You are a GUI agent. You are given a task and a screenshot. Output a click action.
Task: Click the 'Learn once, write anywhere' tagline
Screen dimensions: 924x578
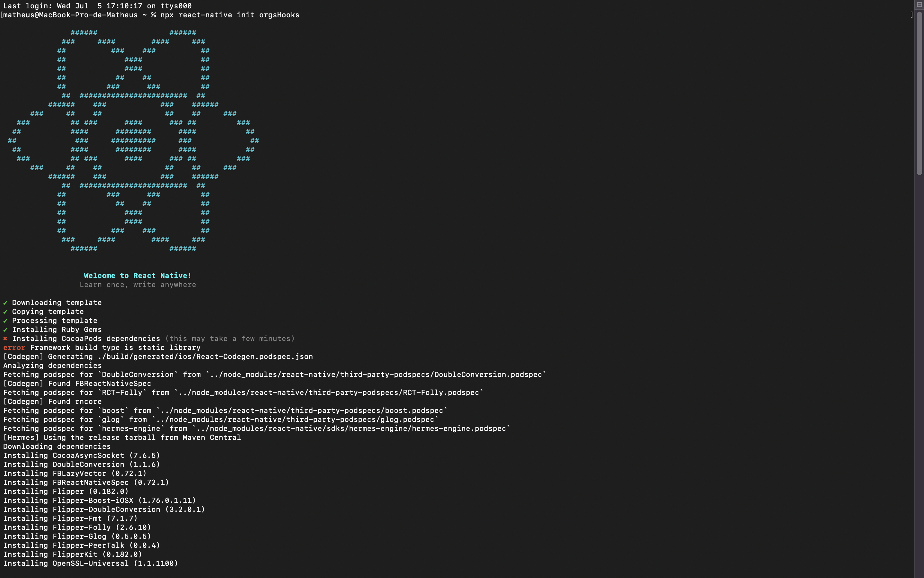pyautogui.click(x=138, y=285)
